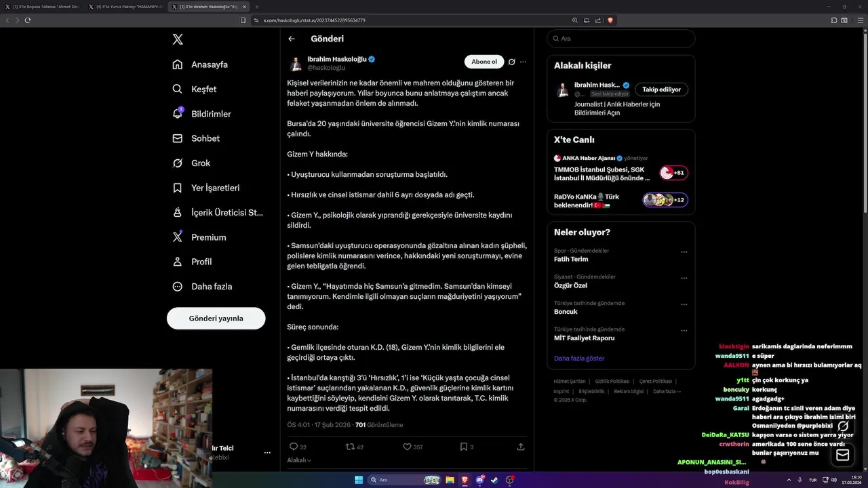Viewport: 868px width, 488px height.
Task: Open Profil in the sidebar
Action: (x=192, y=262)
